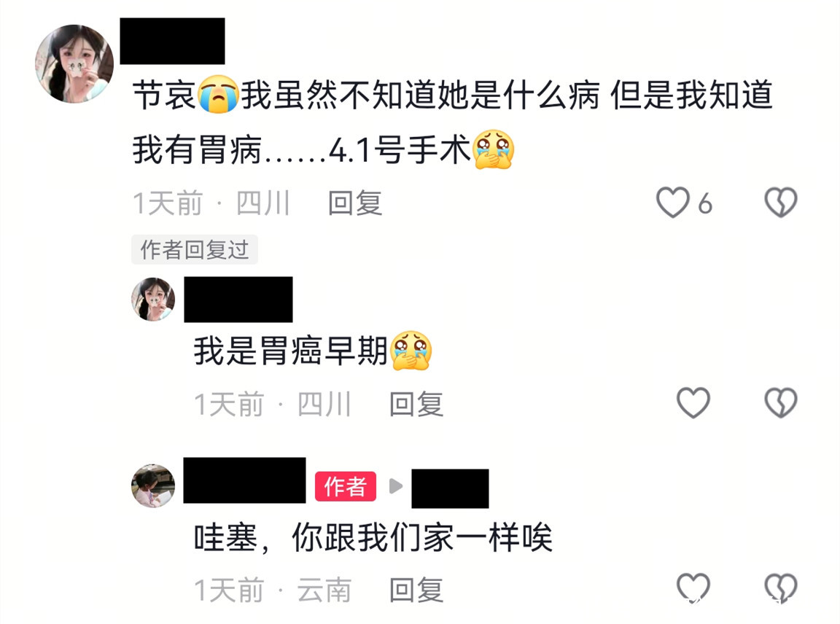The height and width of the screenshot is (624, 840).
Task: Open the author's avatar in last reply
Action: pos(153,485)
